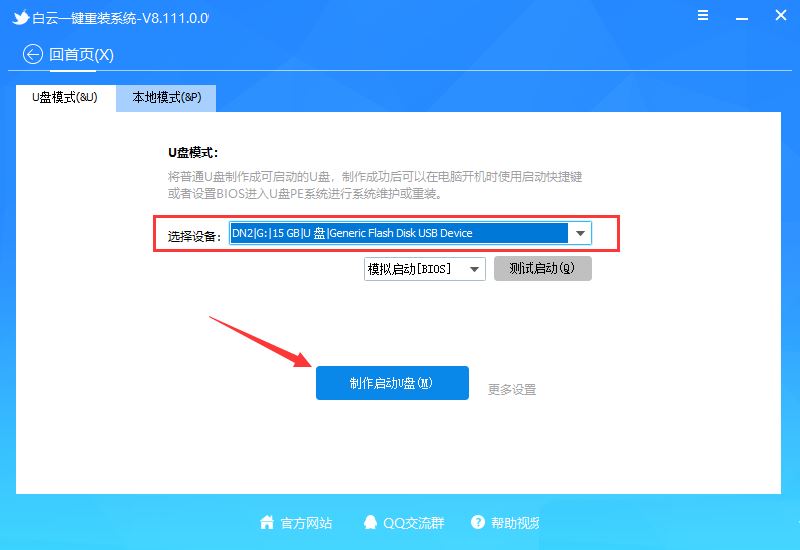Switch to the 本地模式 tab

point(166,97)
